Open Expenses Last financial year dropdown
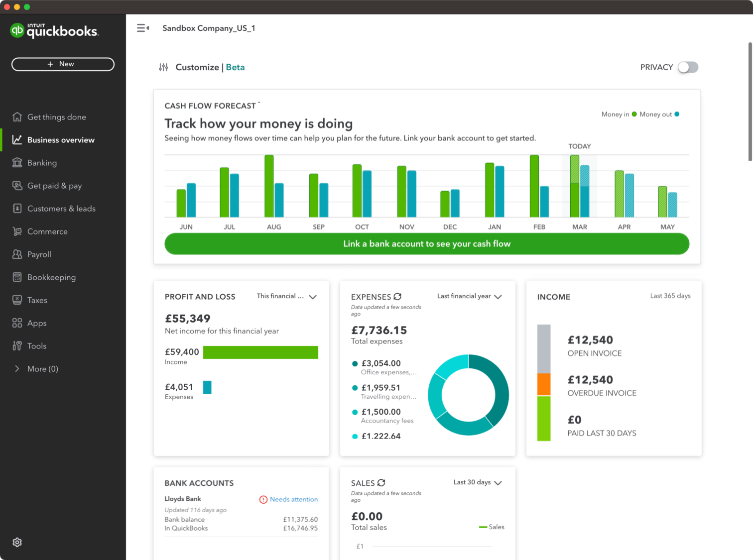The width and height of the screenshot is (753, 560). 469,296
